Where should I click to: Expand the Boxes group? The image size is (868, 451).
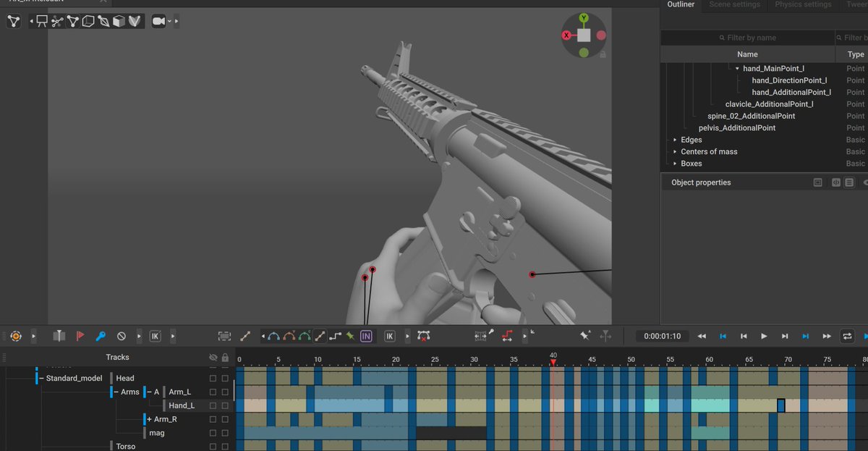point(675,164)
